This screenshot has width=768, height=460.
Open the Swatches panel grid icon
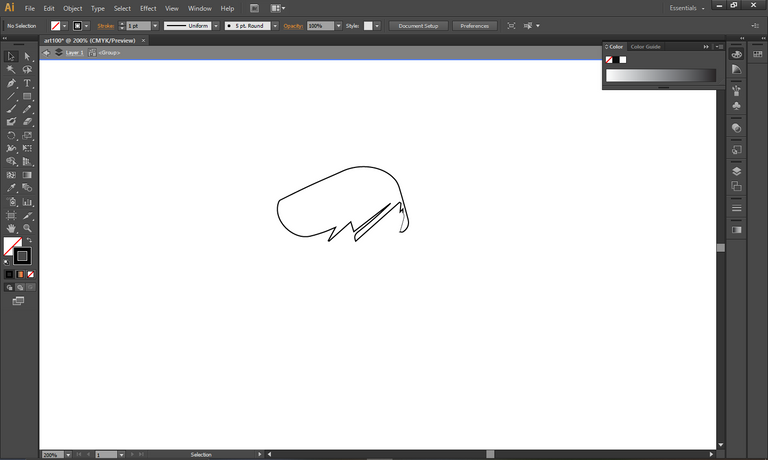(x=757, y=54)
